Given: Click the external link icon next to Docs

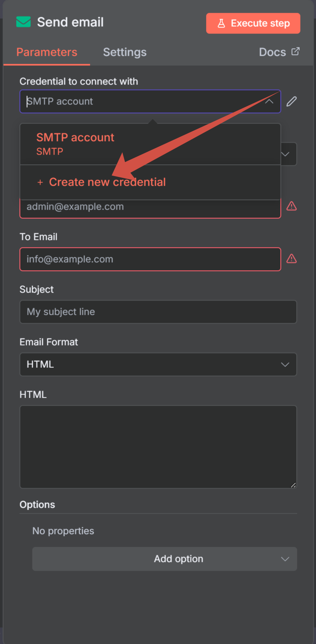Looking at the screenshot, I should click(x=295, y=52).
